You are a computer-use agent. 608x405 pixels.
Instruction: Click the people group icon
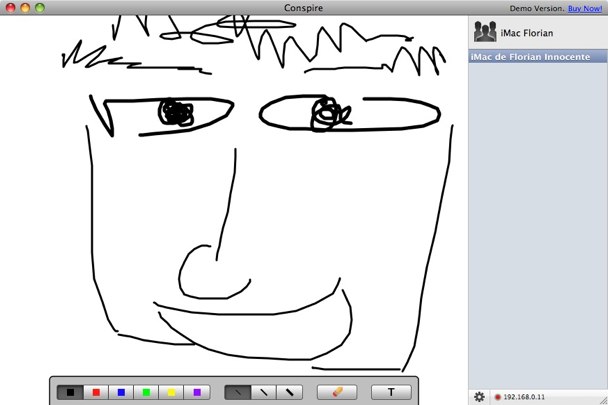point(485,32)
